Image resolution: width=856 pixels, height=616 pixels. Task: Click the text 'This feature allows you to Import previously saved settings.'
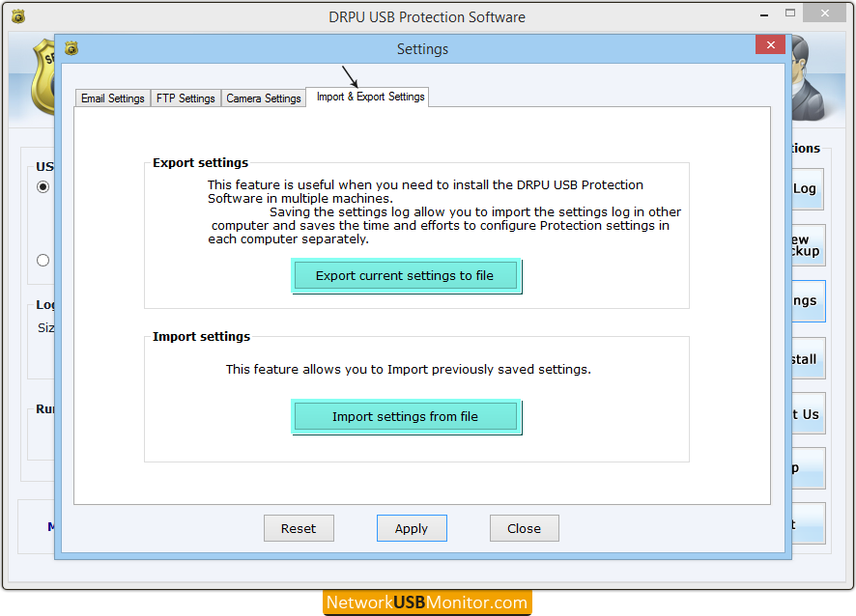point(409,370)
